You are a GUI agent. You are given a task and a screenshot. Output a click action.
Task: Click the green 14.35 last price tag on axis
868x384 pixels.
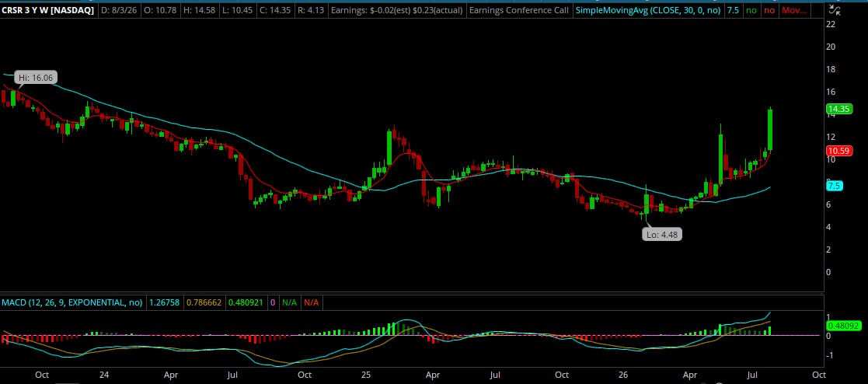(x=838, y=109)
